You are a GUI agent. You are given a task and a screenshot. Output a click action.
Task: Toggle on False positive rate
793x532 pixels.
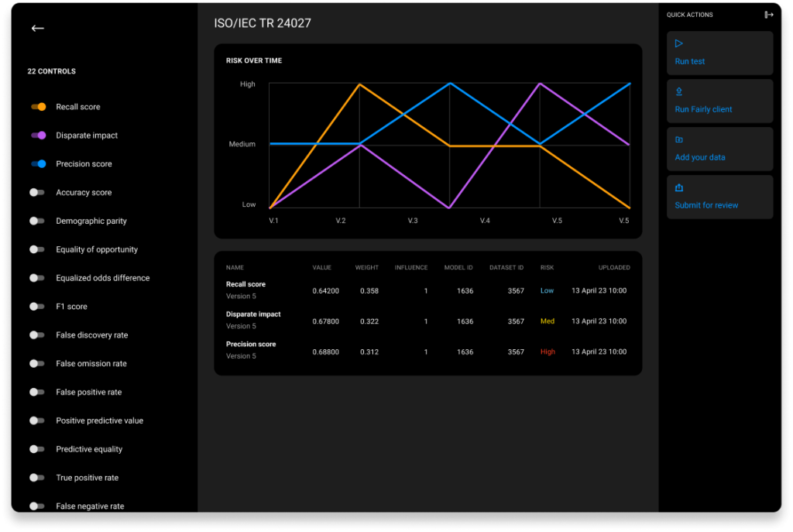tap(37, 392)
